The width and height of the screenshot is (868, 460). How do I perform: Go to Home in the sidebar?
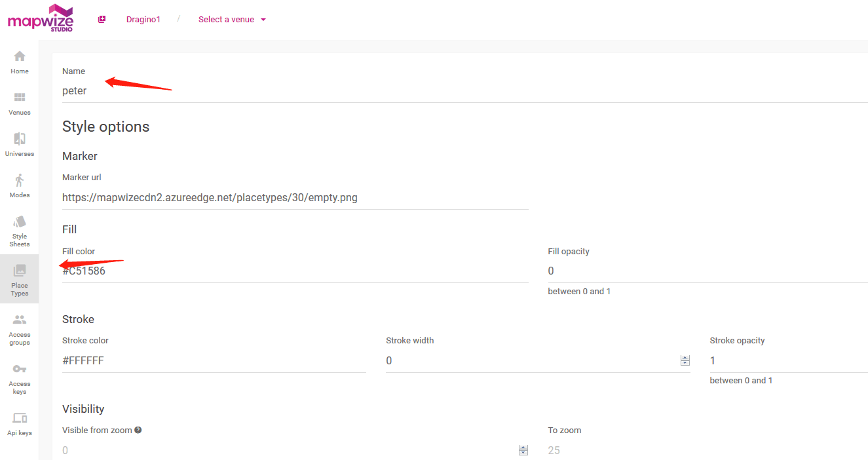point(20,63)
